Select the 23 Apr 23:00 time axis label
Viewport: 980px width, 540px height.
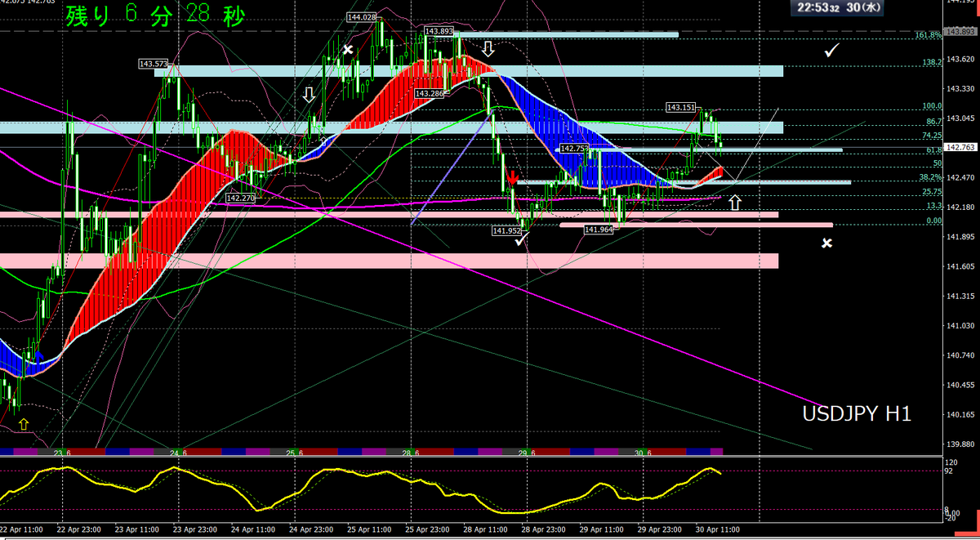(x=197, y=529)
